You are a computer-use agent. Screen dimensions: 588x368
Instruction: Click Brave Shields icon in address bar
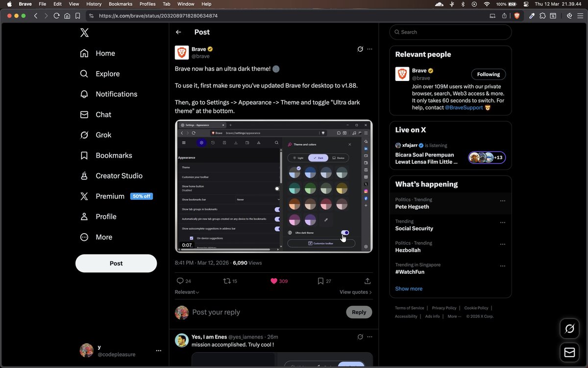pyautogui.click(x=517, y=16)
